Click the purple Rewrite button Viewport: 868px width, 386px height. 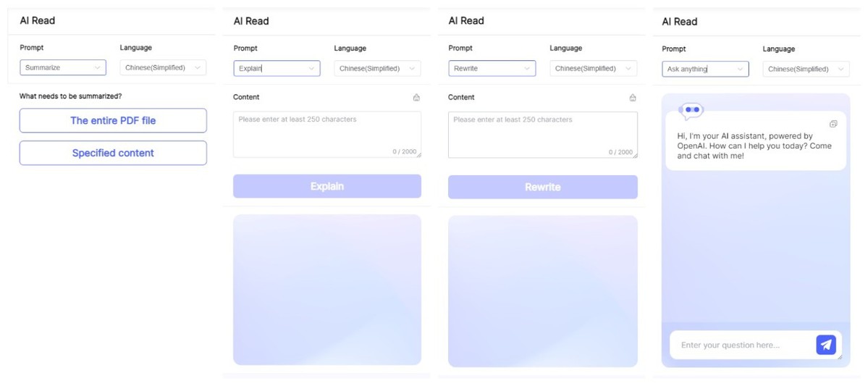click(x=542, y=187)
